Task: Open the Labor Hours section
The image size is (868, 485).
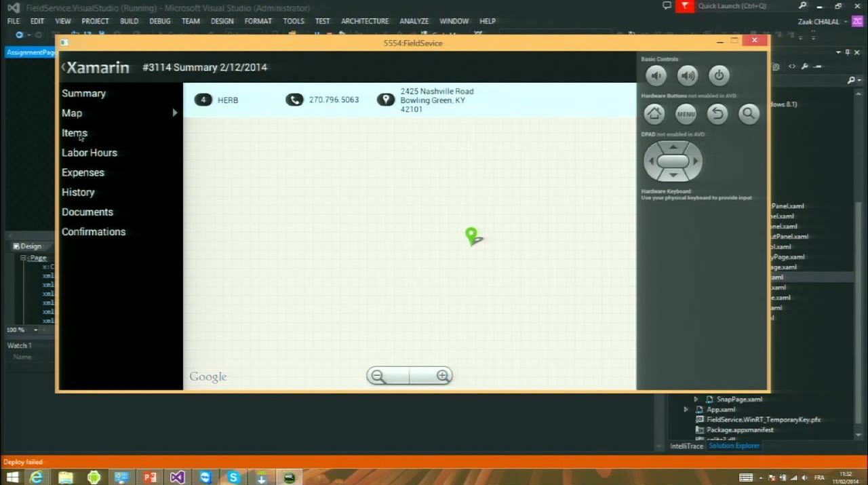Action: point(90,153)
